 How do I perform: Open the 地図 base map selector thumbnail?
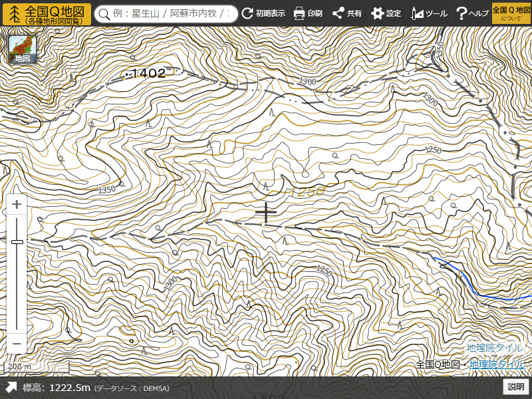22,49
